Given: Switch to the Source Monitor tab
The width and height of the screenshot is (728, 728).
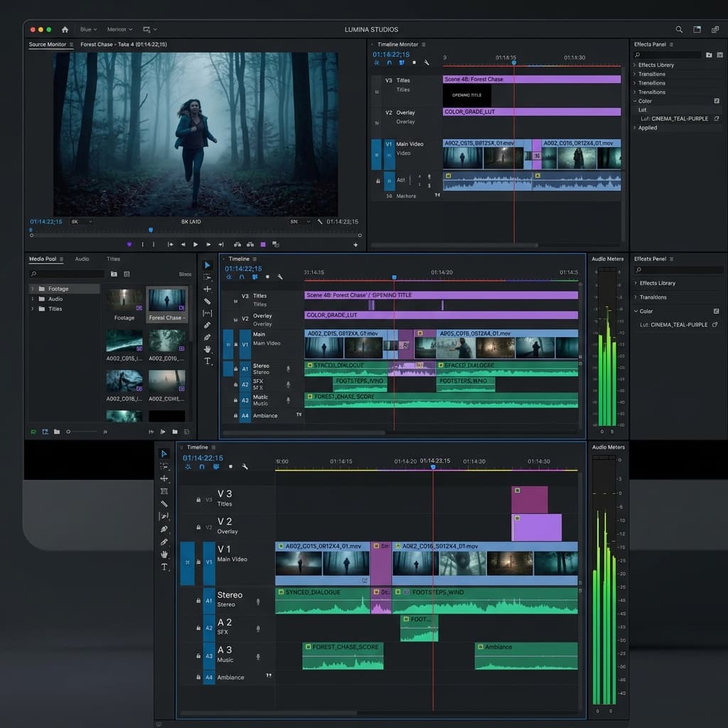Looking at the screenshot, I should tap(48, 44).
